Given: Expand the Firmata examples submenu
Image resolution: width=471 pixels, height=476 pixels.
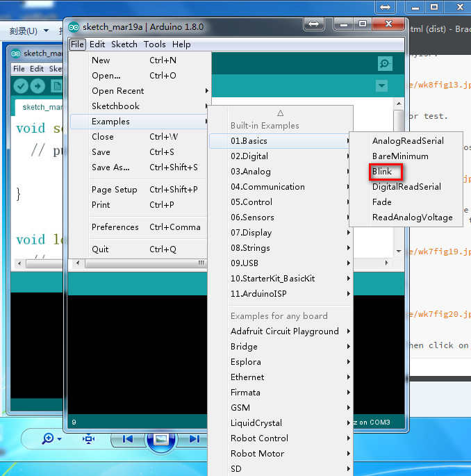Looking at the screenshot, I should click(281, 393).
